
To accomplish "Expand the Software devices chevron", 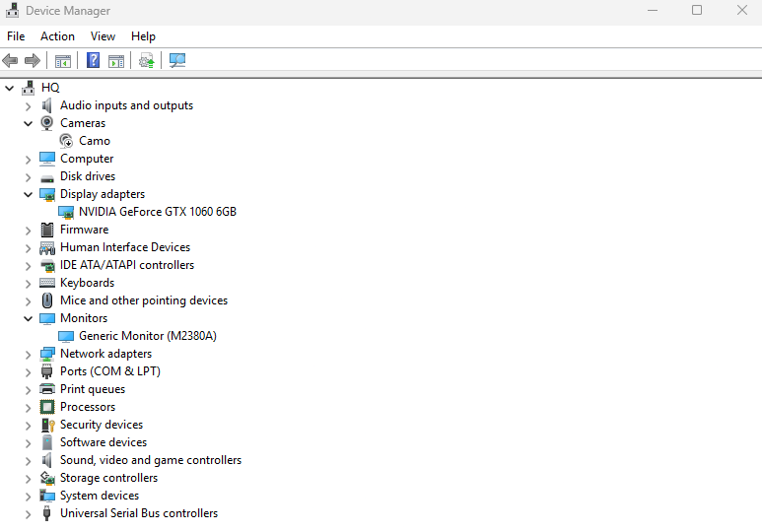I will coord(29,443).
